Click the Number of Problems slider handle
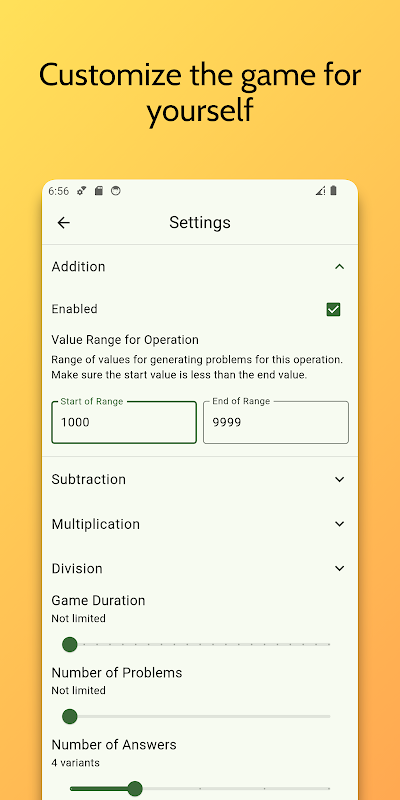This screenshot has width=400, height=800. 69,716
